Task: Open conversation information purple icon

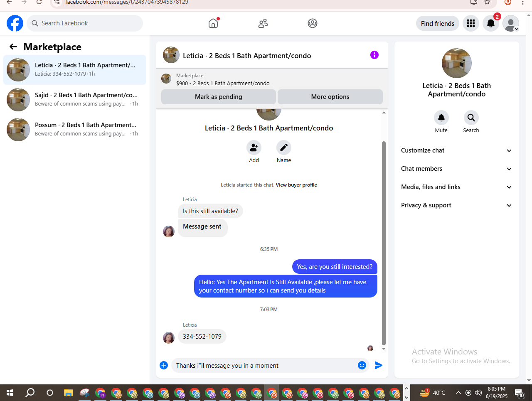Action: click(374, 55)
